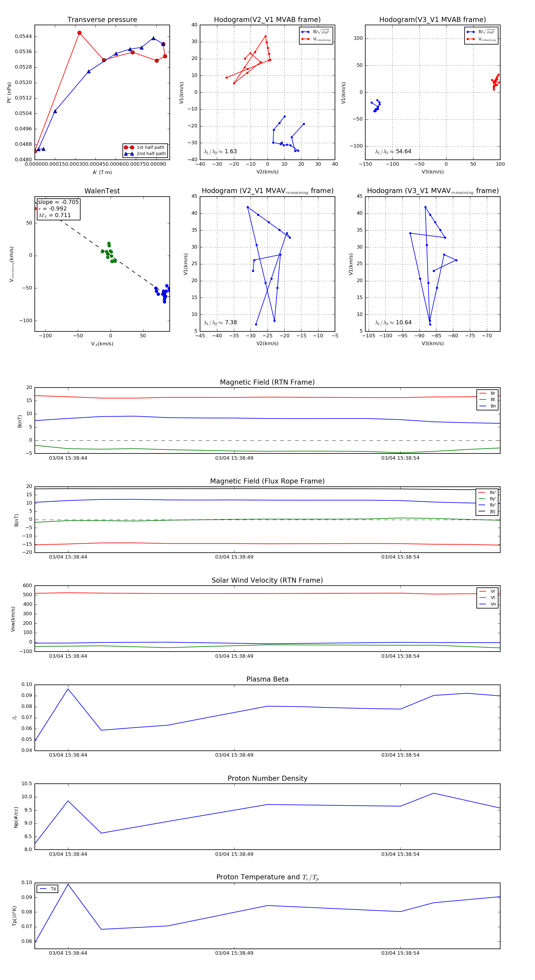
Task: Click the "Hodogram (V2_V1 MVAV remaining frame)" title
Action: coord(267,191)
